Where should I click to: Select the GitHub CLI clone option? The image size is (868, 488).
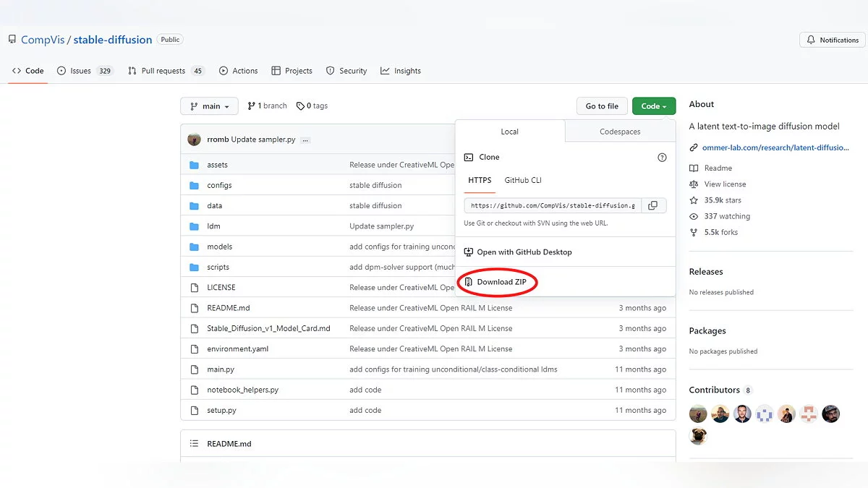pyautogui.click(x=523, y=180)
